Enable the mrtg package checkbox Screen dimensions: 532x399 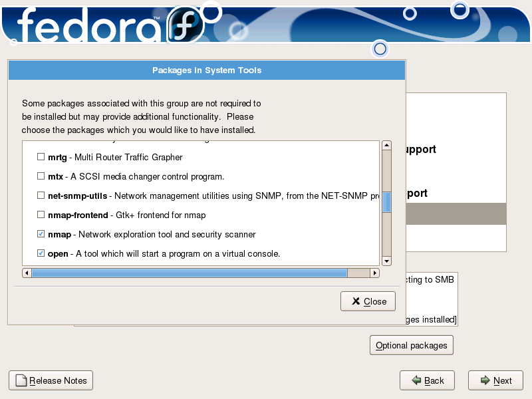coord(41,157)
